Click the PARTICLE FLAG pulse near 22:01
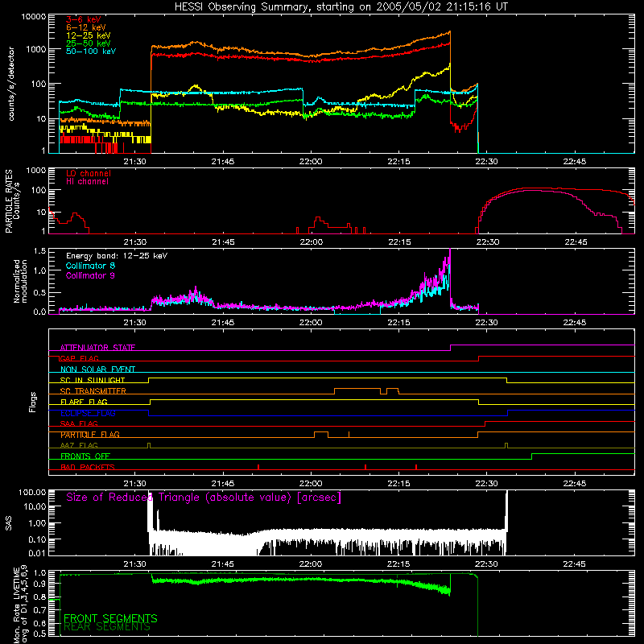This screenshot has height=644, width=644. coord(321,435)
